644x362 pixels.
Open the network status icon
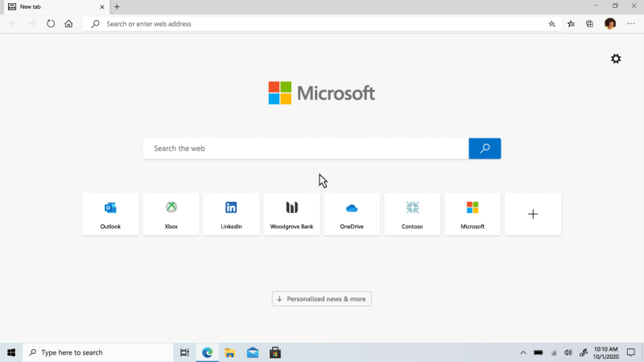(554, 352)
